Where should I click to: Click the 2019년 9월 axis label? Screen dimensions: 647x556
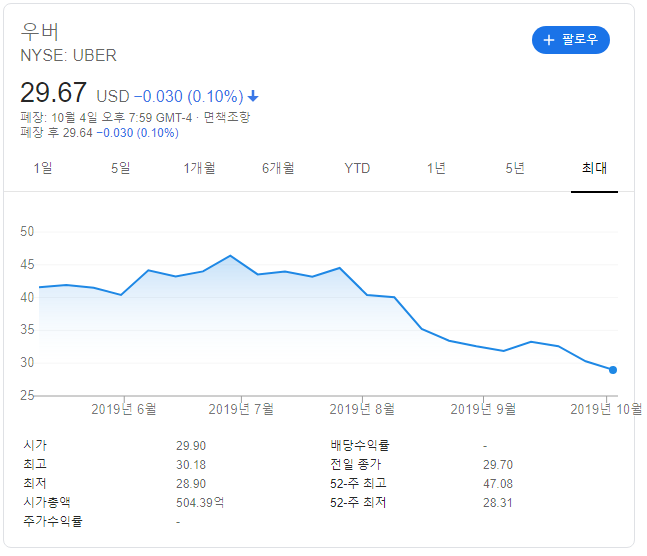pyautogui.click(x=483, y=409)
